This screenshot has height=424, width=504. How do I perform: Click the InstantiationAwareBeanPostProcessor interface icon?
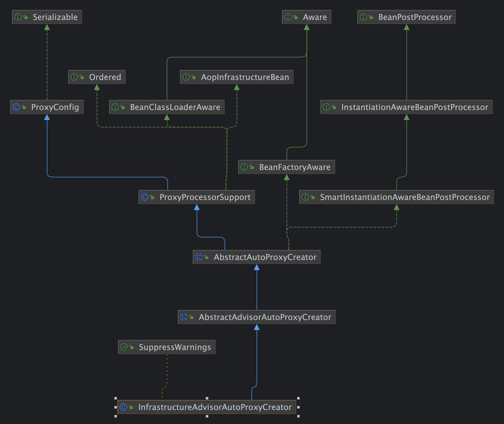coord(326,107)
